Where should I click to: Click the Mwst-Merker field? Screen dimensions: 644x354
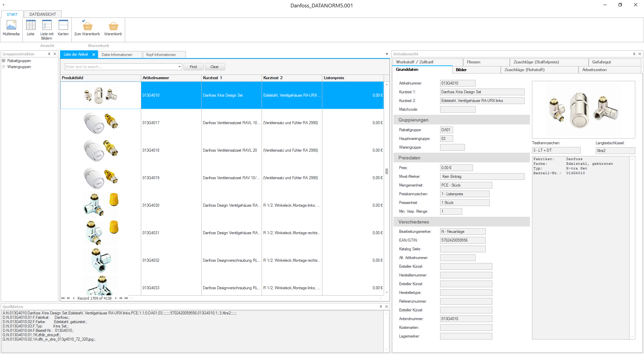[482, 176]
